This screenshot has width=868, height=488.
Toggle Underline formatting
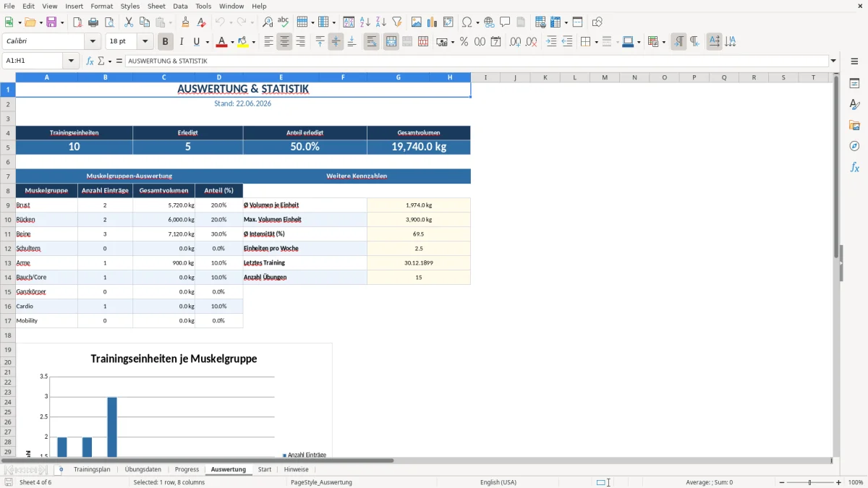[x=197, y=42]
